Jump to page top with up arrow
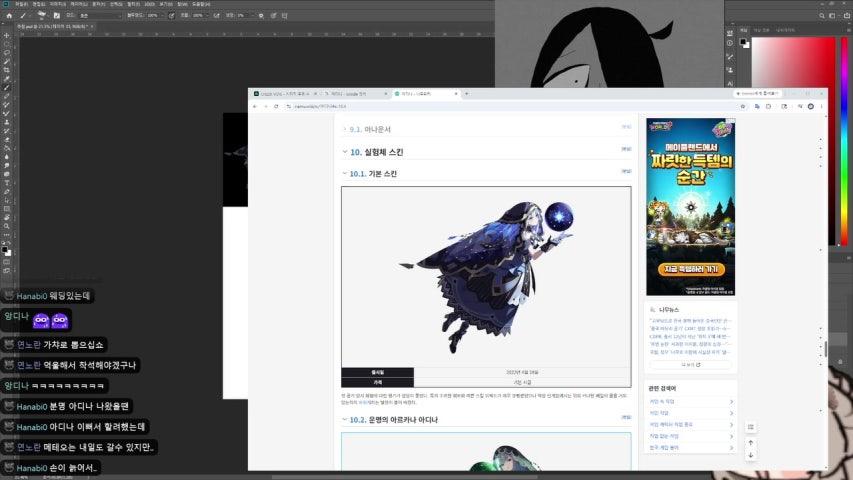 (751, 443)
